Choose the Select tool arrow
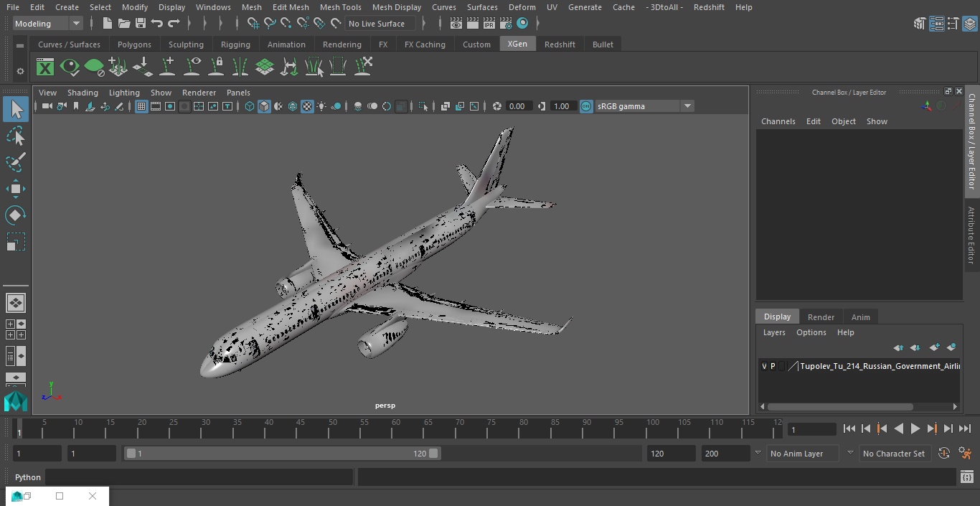 pyautogui.click(x=16, y=109)
